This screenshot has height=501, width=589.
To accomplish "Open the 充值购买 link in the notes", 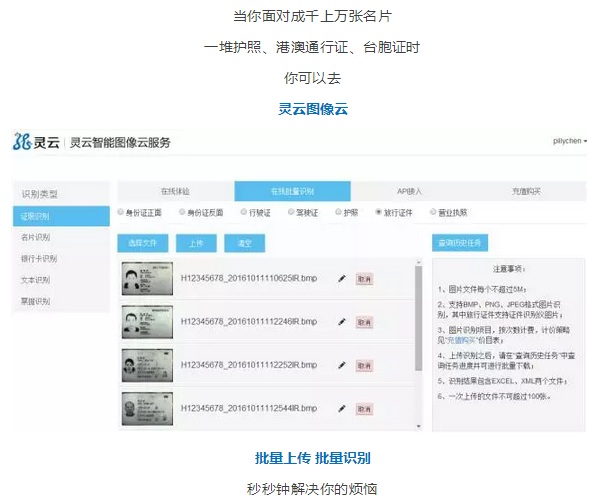I will (x=461, y=340).
